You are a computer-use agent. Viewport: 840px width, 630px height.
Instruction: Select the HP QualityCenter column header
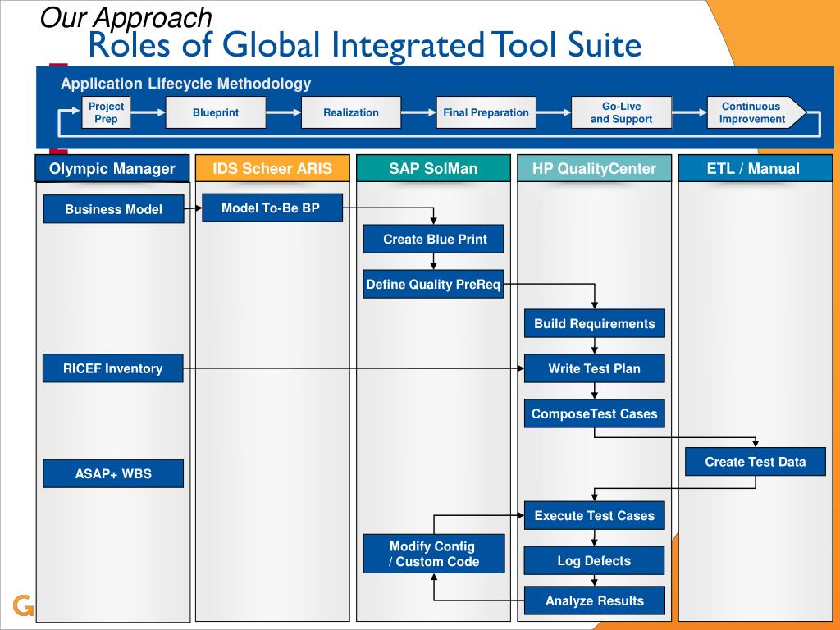point(594,169)
